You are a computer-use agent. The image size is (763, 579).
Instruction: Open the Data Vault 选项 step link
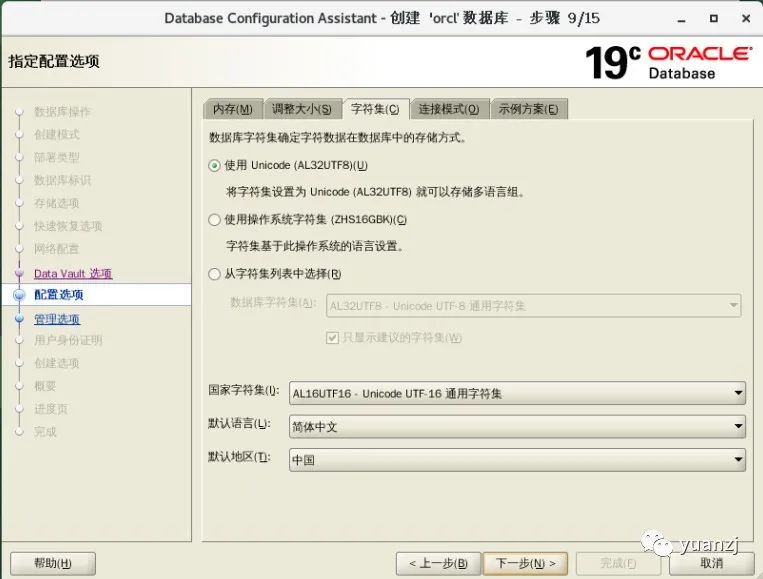click(73, 273)
